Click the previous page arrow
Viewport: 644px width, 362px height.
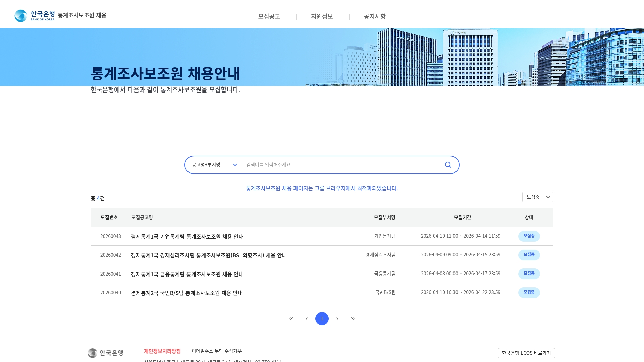[x=306, y=319]
